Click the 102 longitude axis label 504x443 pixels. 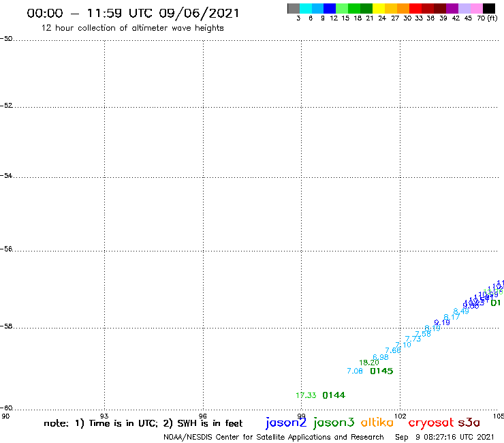(x=400, y=416)
